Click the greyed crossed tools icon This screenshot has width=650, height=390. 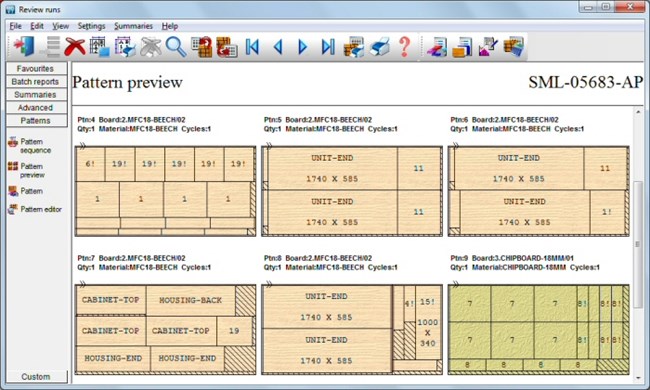point(151,46)
